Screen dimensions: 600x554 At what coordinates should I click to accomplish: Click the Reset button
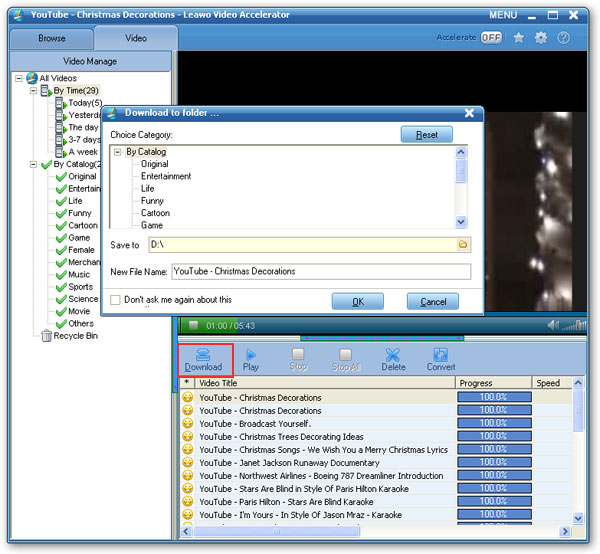point(427,135)
